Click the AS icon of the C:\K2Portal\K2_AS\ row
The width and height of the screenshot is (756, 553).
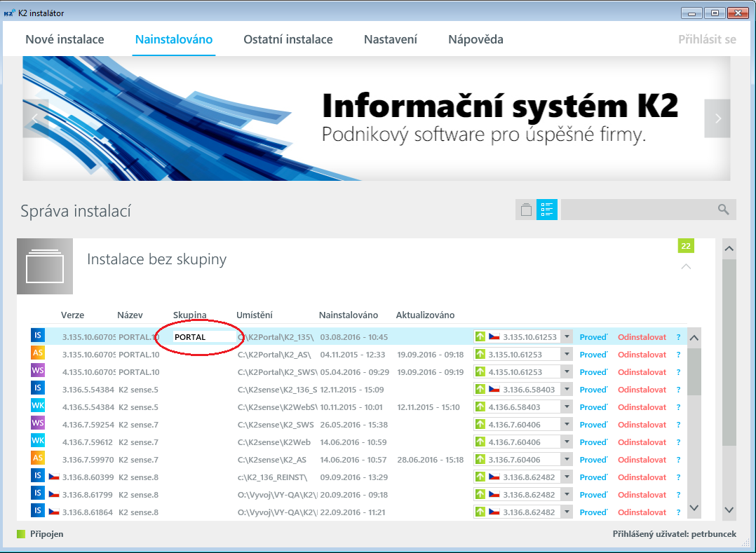coord(38,353)
